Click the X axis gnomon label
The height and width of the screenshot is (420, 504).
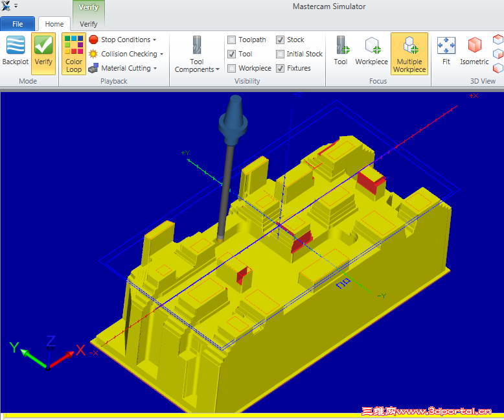(81, 350)
